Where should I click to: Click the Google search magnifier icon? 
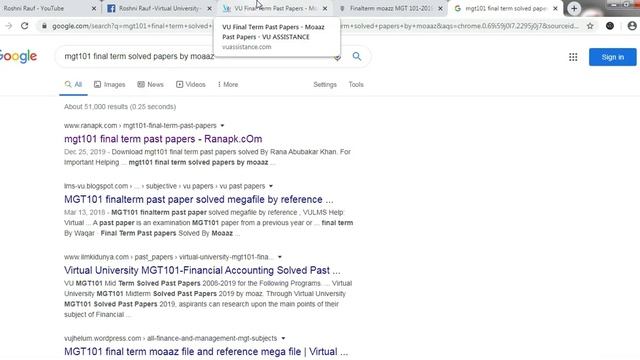click(357, 56)
